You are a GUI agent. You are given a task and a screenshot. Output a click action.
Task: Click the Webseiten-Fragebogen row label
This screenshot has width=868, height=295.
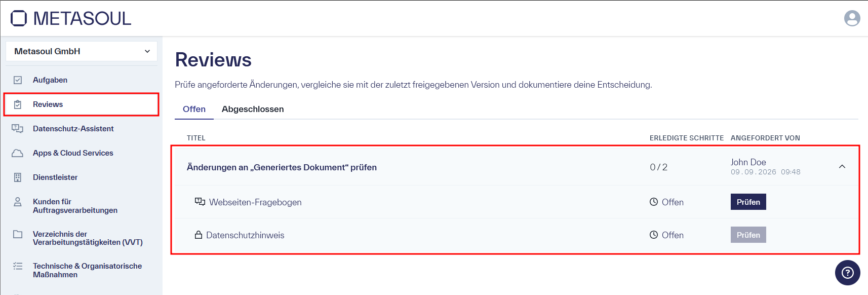click(255, 202)
